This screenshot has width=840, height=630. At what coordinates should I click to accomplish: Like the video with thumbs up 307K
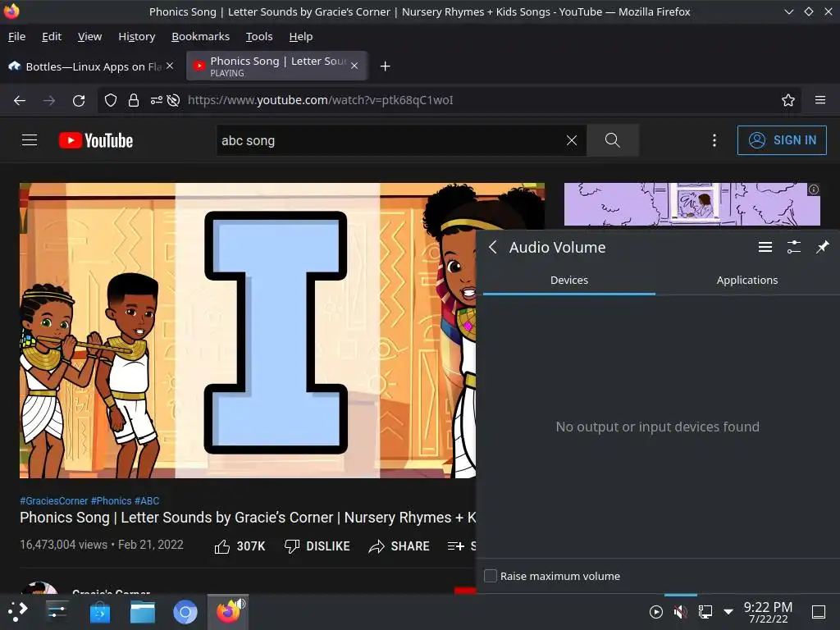pos(240,546)
